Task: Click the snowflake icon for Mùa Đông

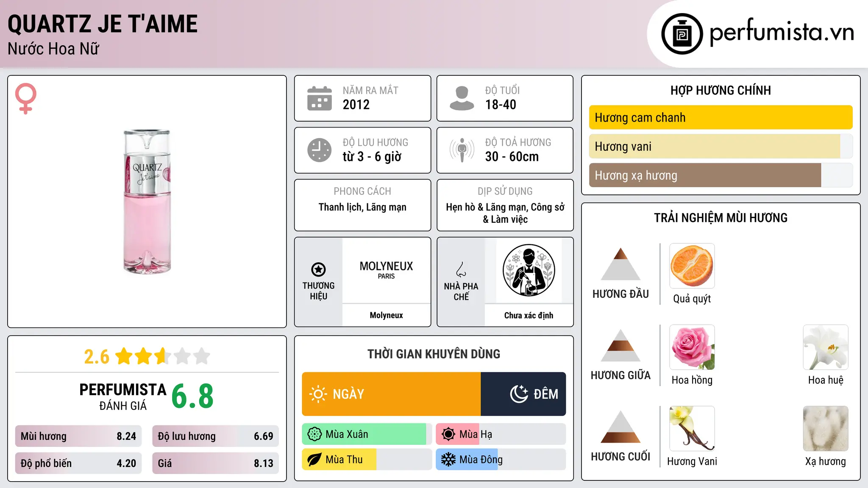Action: [448, 460]
